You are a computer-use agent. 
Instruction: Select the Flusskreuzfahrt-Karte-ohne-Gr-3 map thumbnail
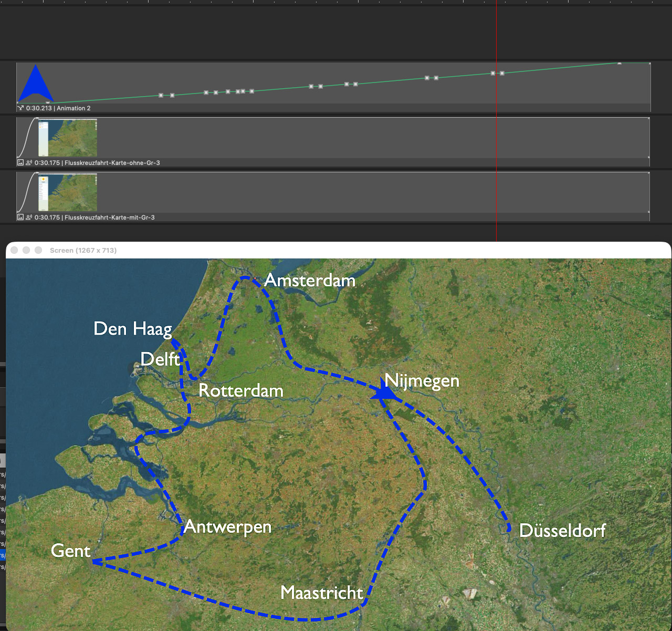click(x=68, y=138)
